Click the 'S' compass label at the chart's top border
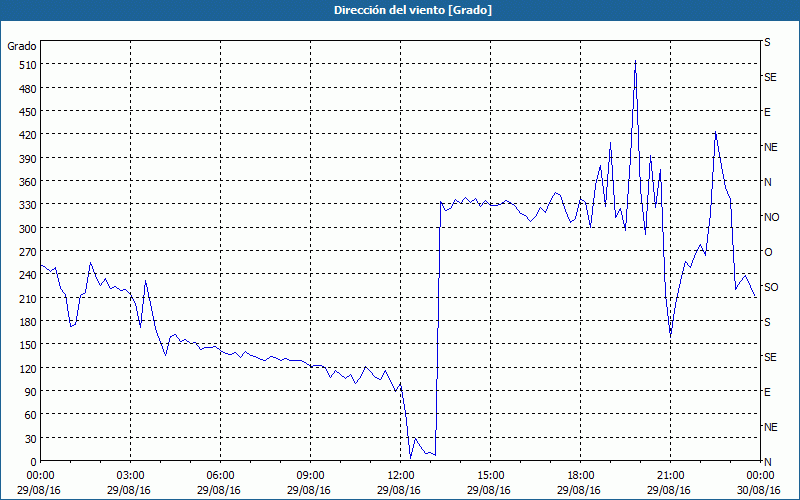 click(x=767, y=42)
